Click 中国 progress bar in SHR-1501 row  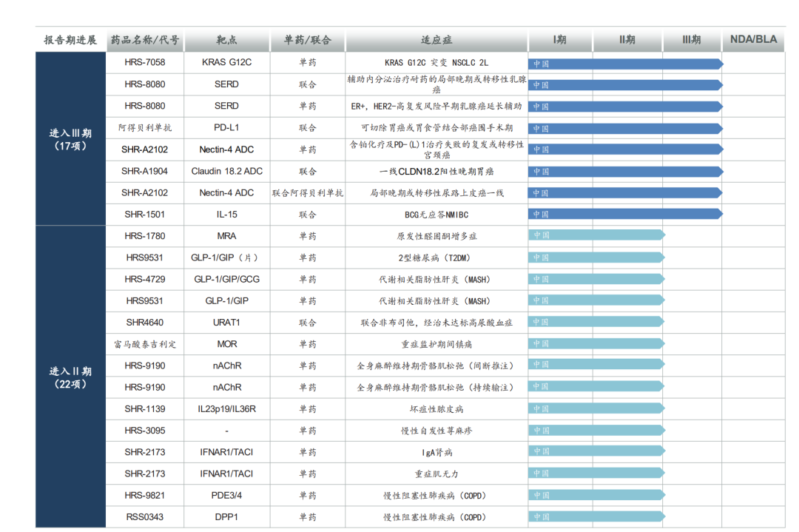coord(626,214)
